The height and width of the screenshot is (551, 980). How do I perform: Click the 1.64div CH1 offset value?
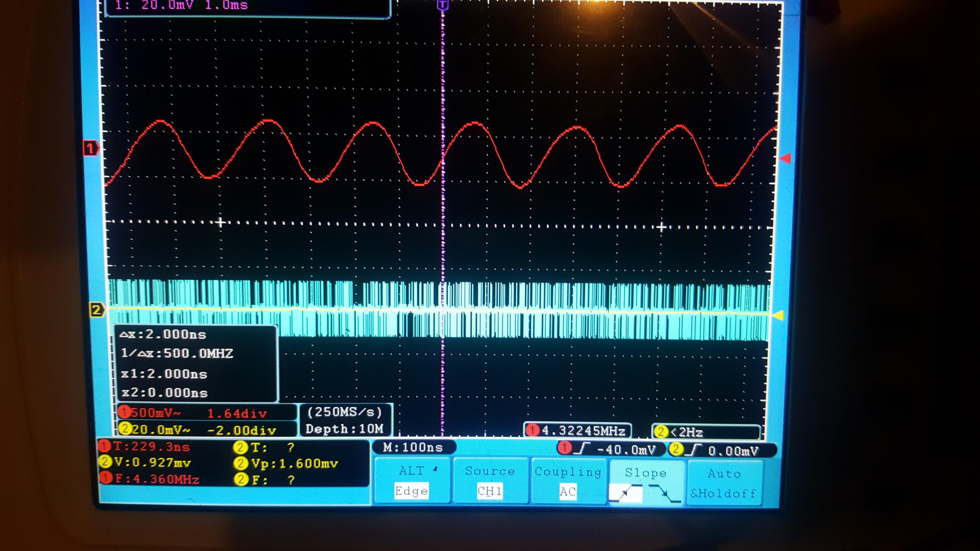[x=237, y=413]
